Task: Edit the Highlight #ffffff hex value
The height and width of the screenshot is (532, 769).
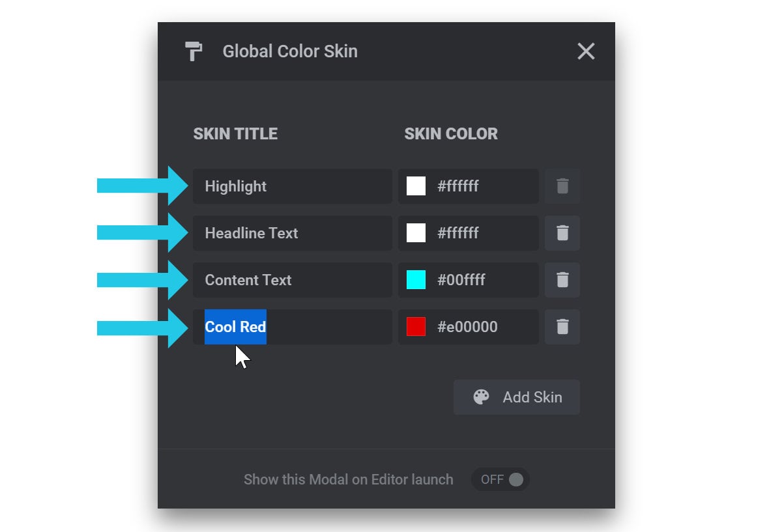Action: 458,186
